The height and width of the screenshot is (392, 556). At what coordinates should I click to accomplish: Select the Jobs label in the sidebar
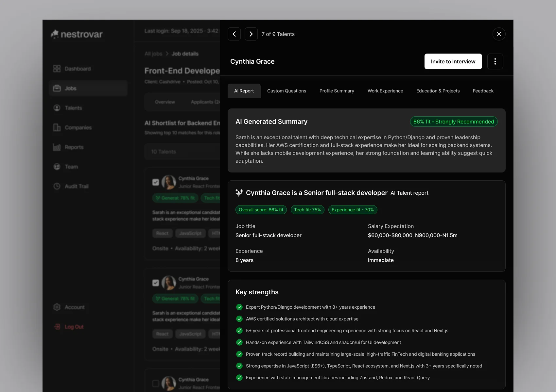pyautogui.click(x=71, y=88)
